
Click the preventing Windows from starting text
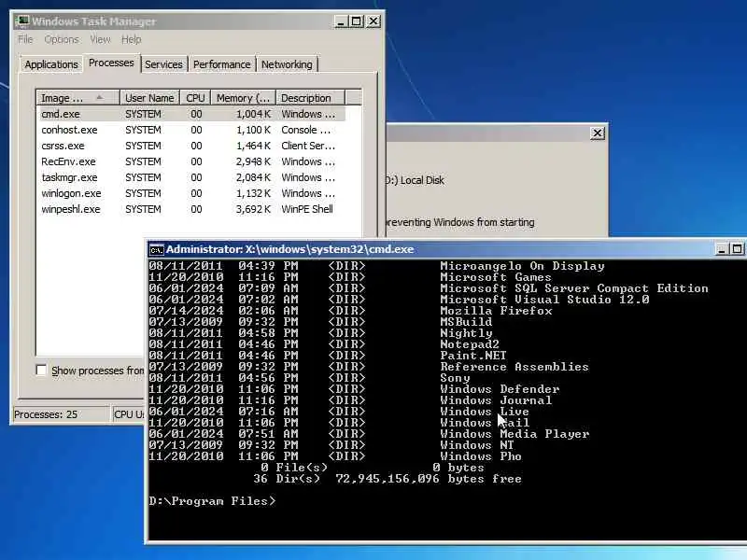point(459,222)
